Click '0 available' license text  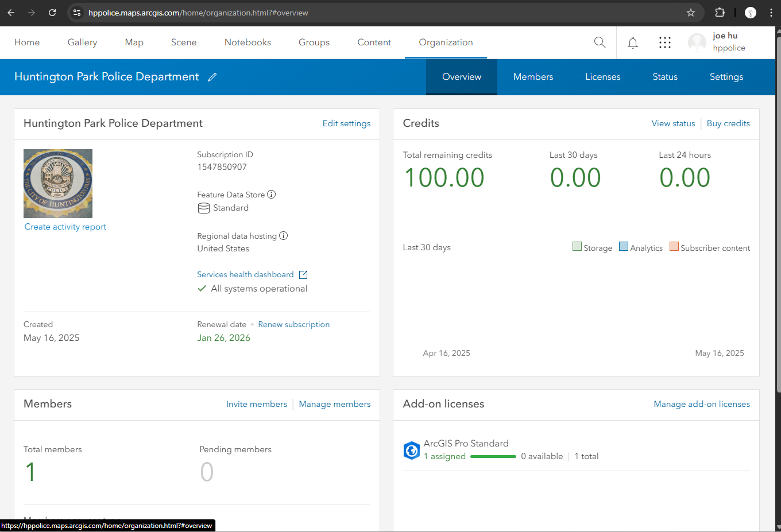[542, 456]
